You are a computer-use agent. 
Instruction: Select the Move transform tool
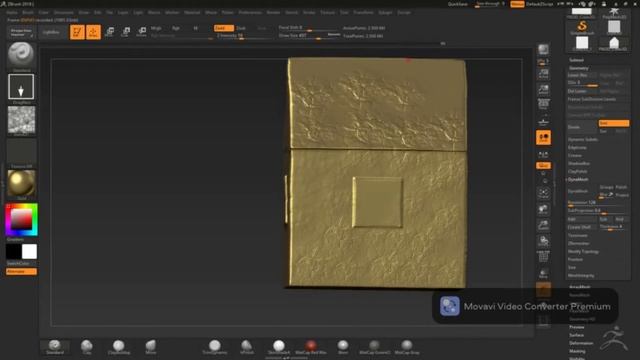tap(109, 32)
